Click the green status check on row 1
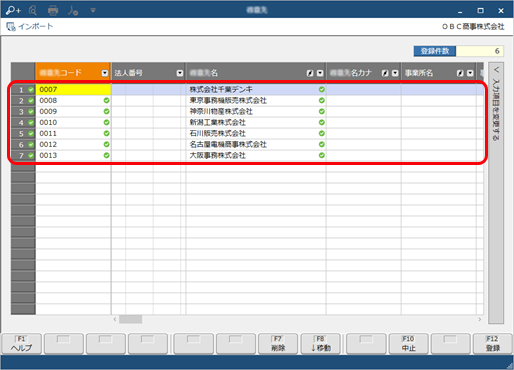The width and height of the screenshot is (514, 370). click(31, 90)
